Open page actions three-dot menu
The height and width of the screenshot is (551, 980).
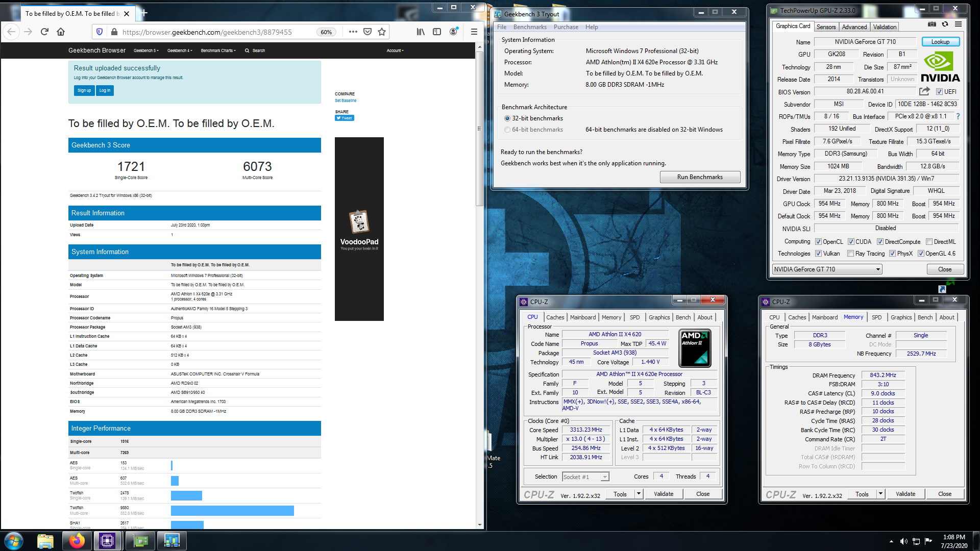(x=353, y=32)
